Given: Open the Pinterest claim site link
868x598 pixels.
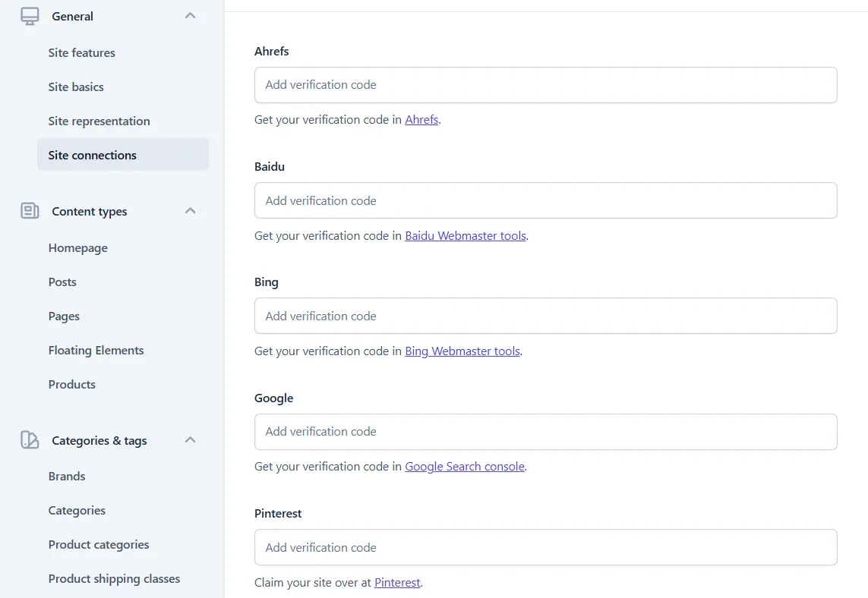Looking at the screenshot, I should tap(397, 582).
